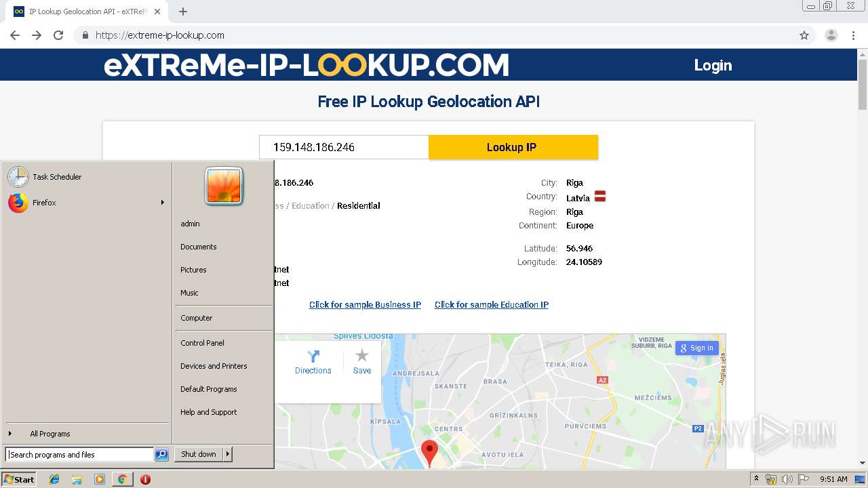Click the red location pin on map
Viewport: 868px width, 488px height.
click(429, 452)
